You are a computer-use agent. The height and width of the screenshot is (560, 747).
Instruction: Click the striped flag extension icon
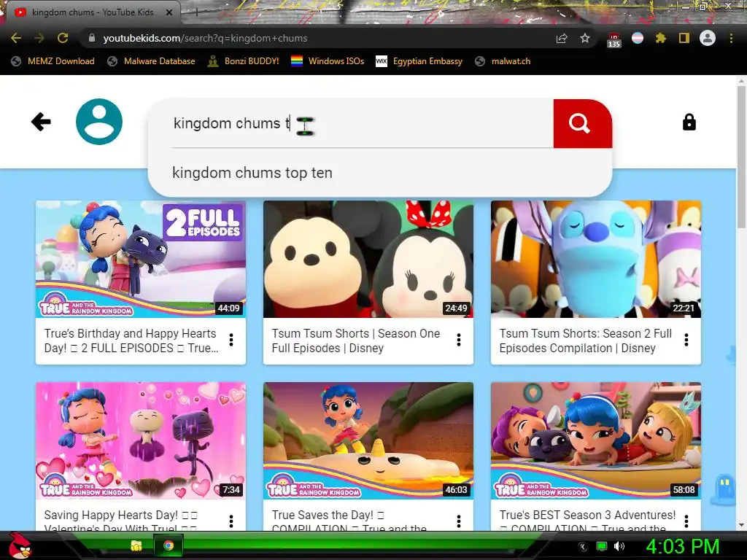[638, 38]
